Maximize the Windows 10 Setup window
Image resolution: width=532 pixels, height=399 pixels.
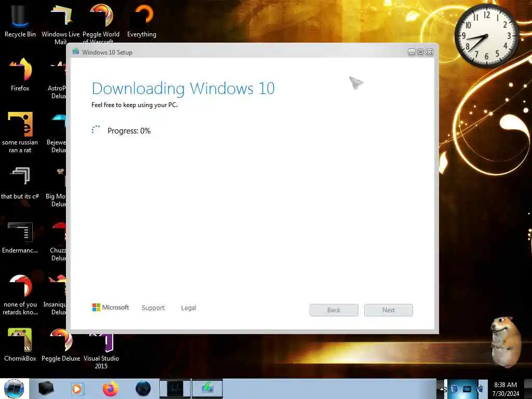pos(420,52)
